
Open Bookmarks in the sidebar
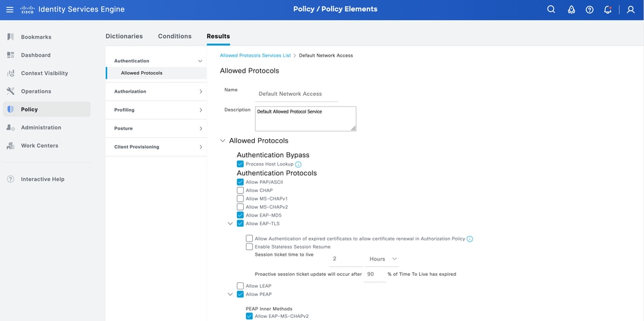[36, 37]
